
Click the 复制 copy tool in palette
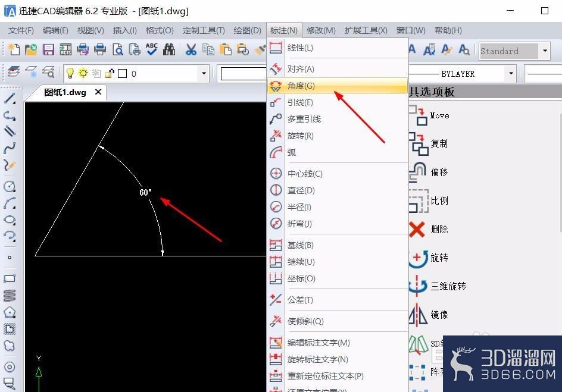(x=429, y=143)
